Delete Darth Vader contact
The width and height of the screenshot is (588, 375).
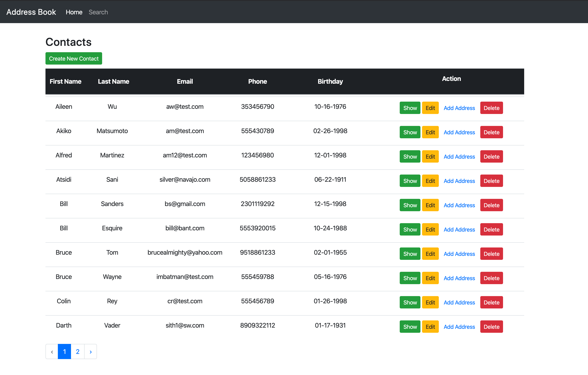tap(491, 327)
